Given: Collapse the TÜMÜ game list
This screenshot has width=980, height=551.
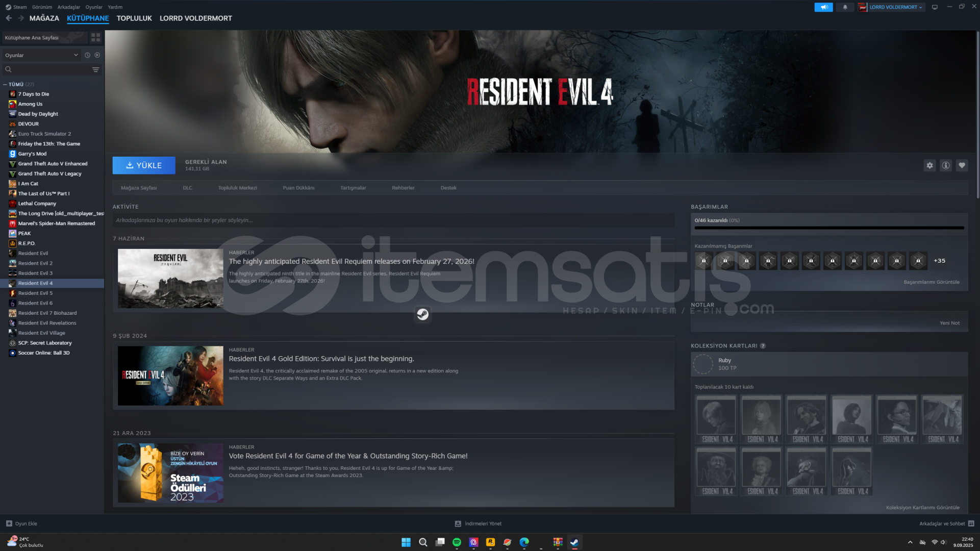Looking at the screenshot, I should click(x=5, y=84).
